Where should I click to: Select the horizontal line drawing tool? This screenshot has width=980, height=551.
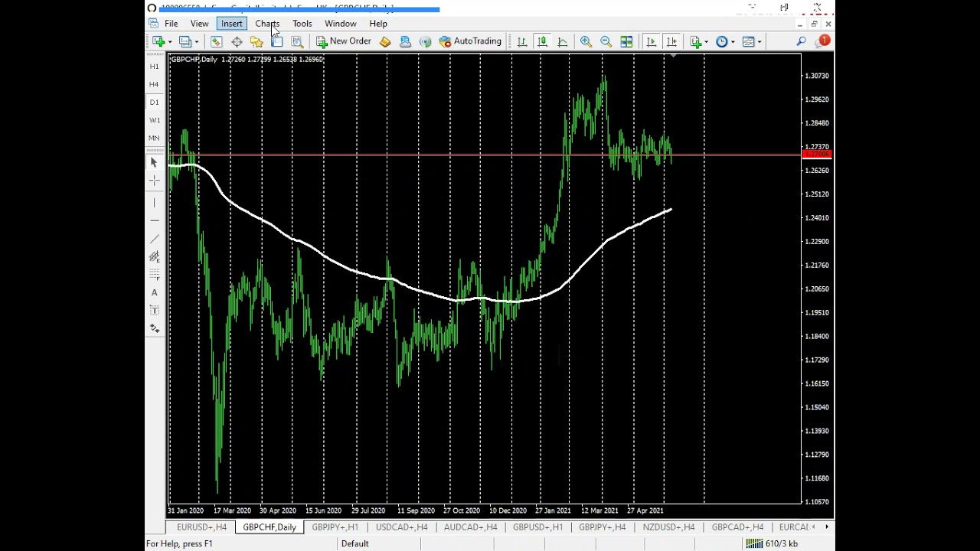154,220
